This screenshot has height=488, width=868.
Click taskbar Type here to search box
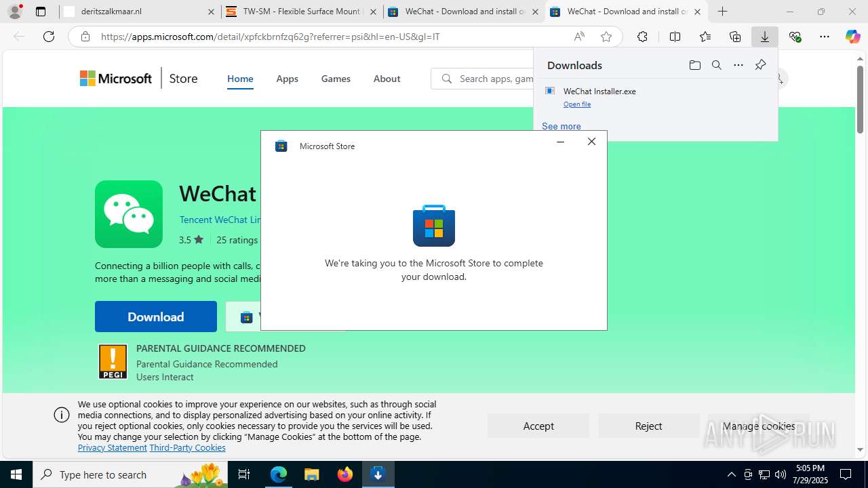tap(130, 474)
